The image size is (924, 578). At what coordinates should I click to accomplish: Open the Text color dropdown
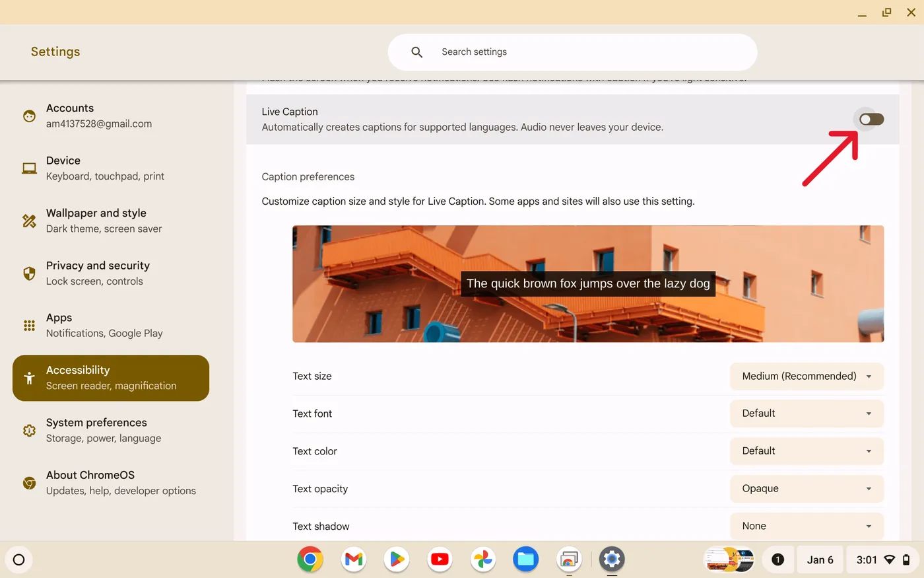click(807, 451)
